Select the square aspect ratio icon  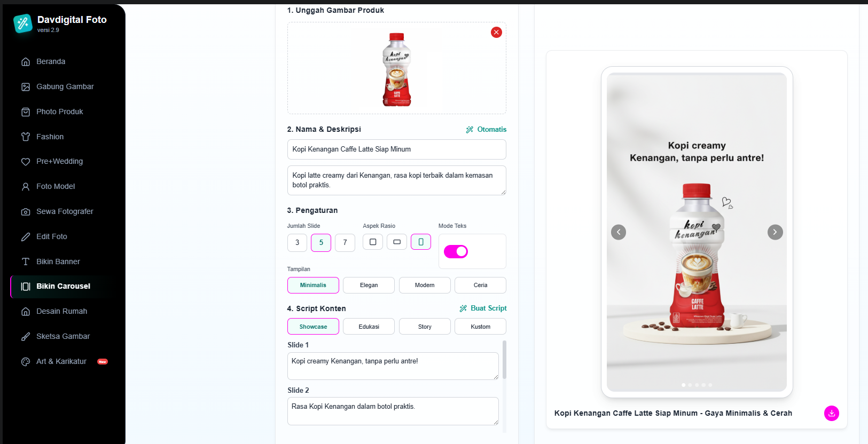373,242
